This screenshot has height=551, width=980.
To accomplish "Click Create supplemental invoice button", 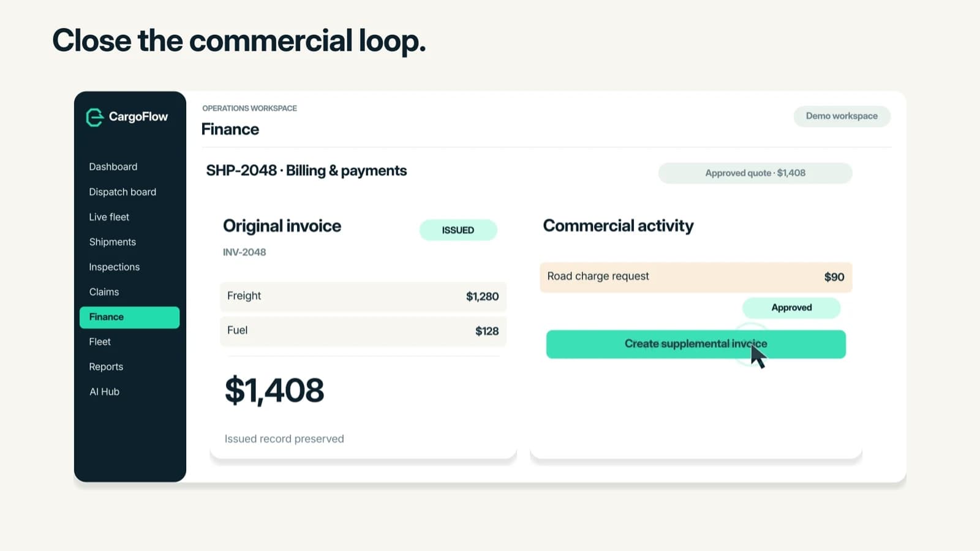I will coord(696,344).
